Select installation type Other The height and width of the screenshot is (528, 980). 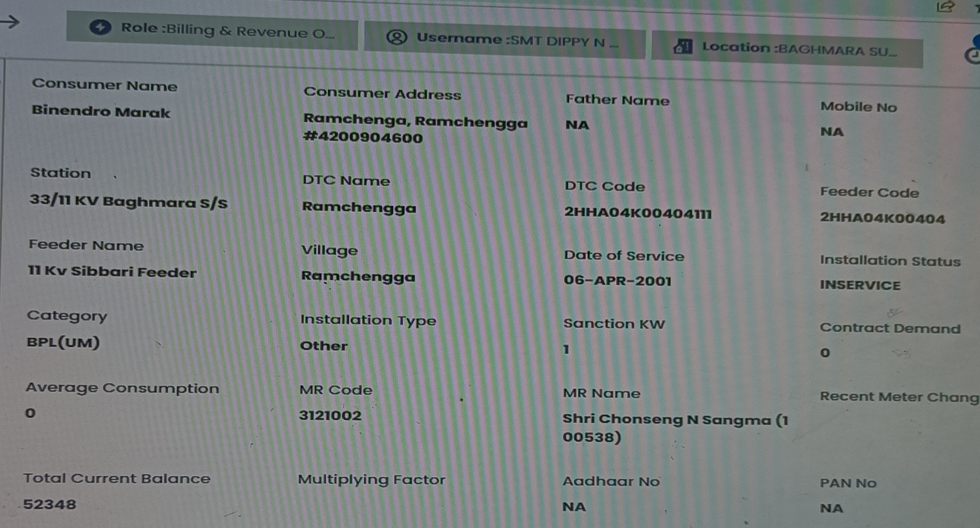click(x=324, y=346)
